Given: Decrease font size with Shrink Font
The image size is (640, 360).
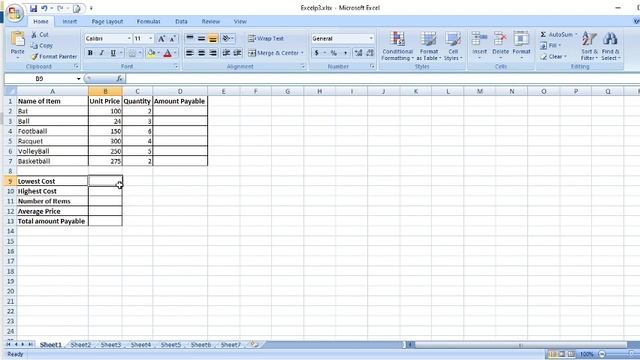Looking at the screenshot, I should pos(172,39).
